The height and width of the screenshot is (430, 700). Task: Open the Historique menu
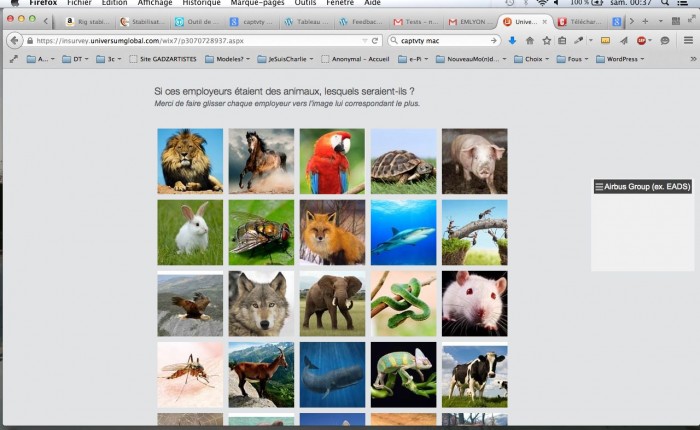[x=201, y=3]
